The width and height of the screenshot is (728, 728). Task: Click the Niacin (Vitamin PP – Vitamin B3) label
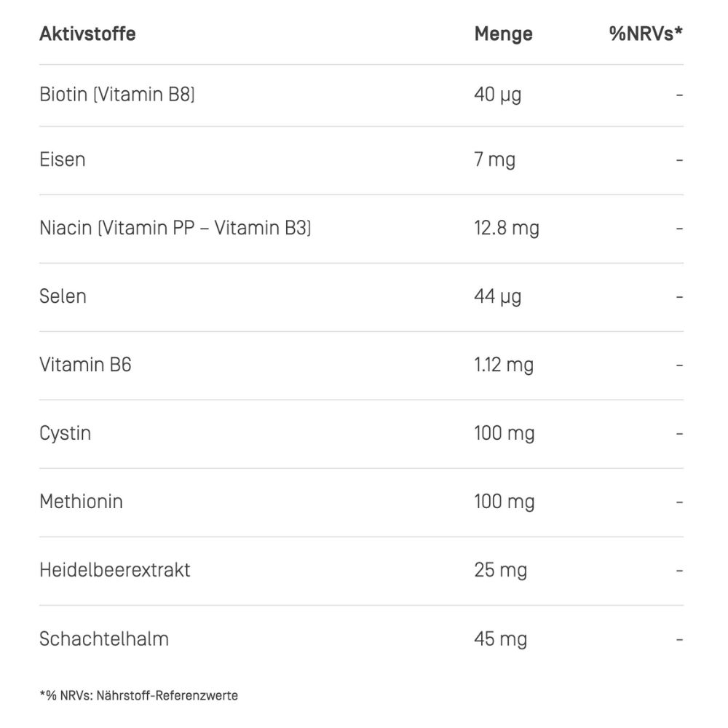[x=175, y=229]
